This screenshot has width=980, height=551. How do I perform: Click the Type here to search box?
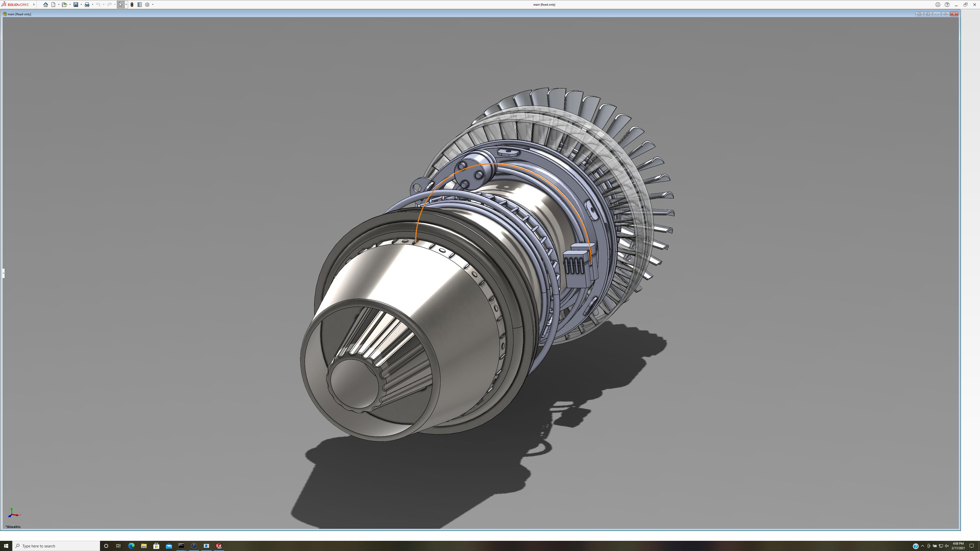click(x=56, y=546)
